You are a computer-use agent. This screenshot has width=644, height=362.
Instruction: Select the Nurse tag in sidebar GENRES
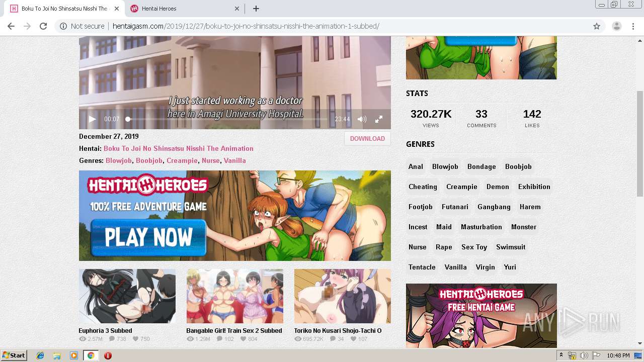coord(418,247)
